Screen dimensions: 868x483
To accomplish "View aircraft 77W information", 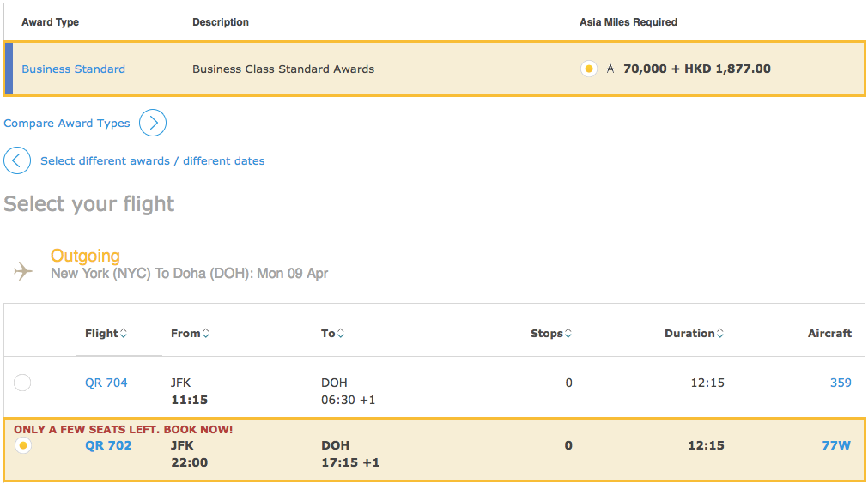I will pyautogui.click(x=836, y=446).
